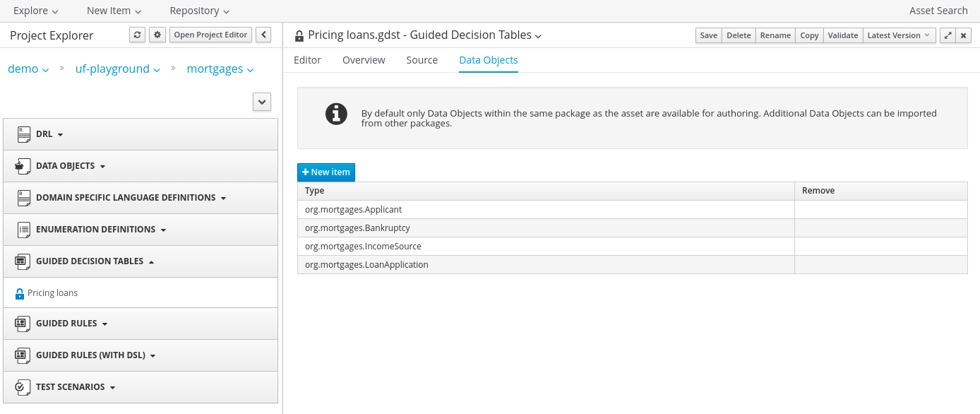Screen dimensions: 980x414
Task: Switch to the Source tab
Action: tap(422, 60)
